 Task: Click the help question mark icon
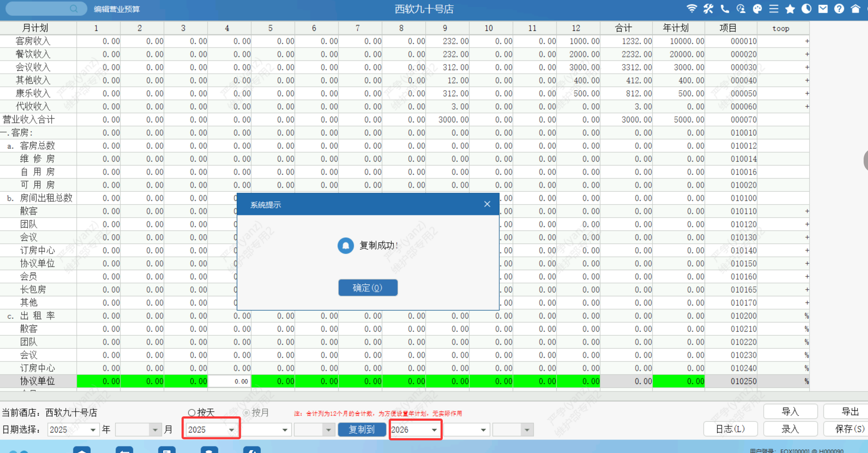pyautogui.click(x=839, y=9)
